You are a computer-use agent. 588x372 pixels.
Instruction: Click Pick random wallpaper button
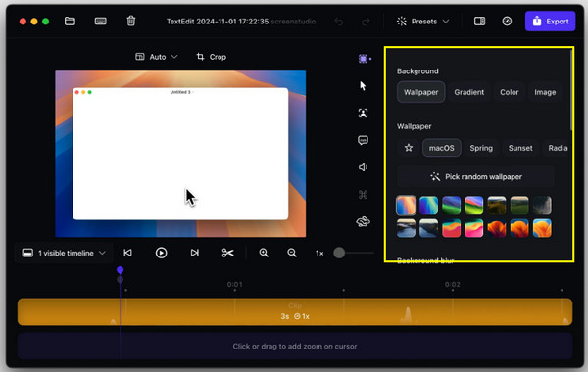click(x=476, y=177)
